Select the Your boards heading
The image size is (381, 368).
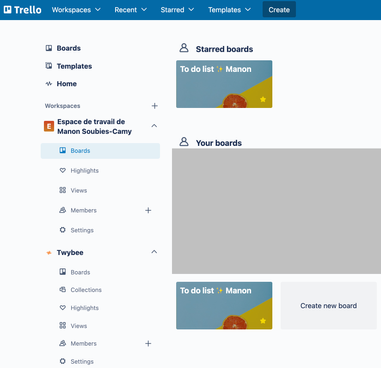219,143
